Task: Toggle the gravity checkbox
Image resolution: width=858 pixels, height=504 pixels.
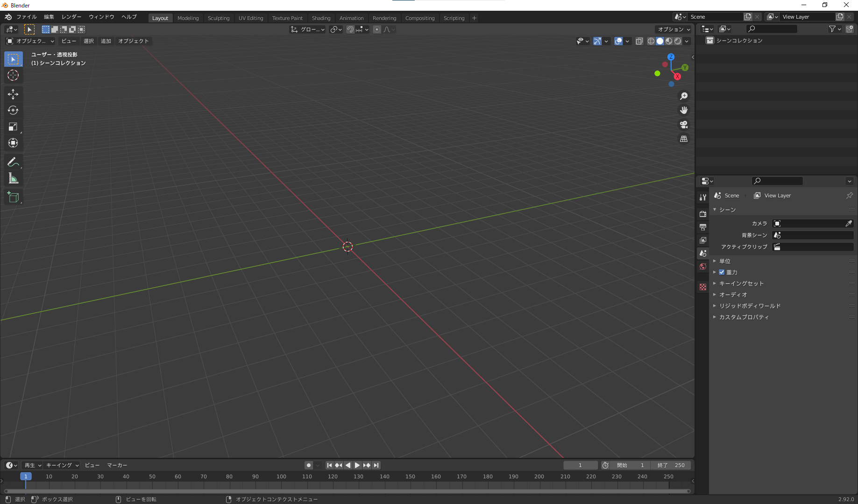Action: 722,273
